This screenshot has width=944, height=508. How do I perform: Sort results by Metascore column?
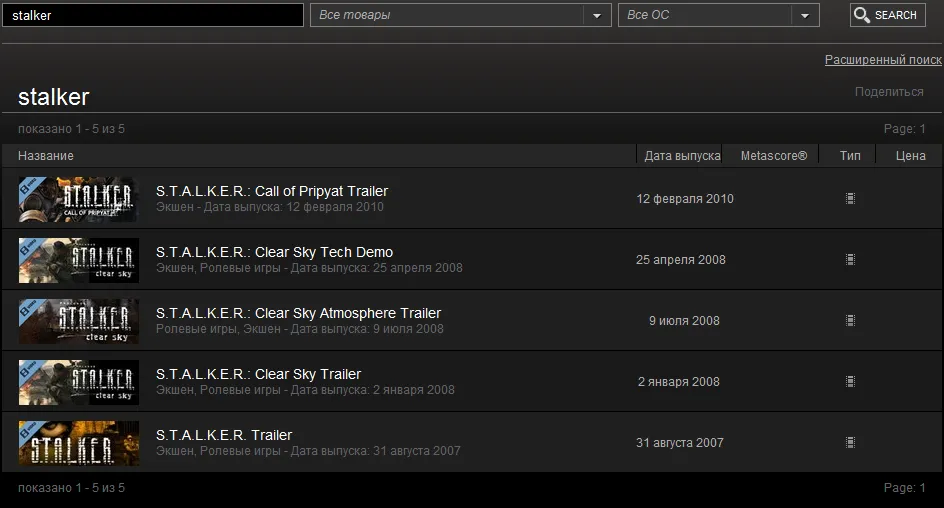coord(774,156)
